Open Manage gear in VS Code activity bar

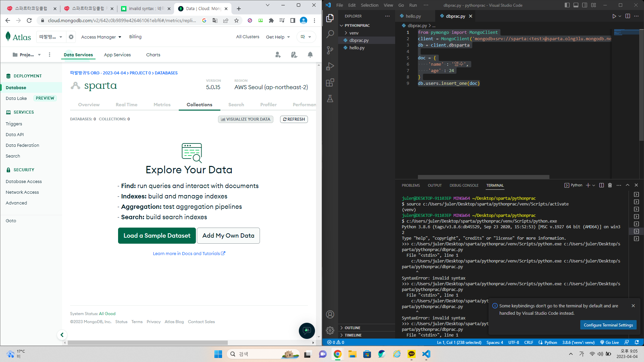(330, 330)
